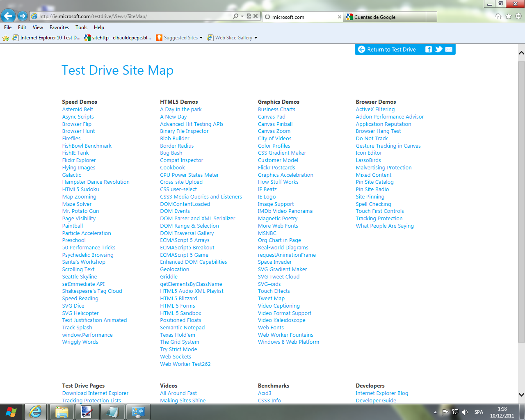Open the Making Sites Shine link
525x420 pixels.
(x=183, y=401)
